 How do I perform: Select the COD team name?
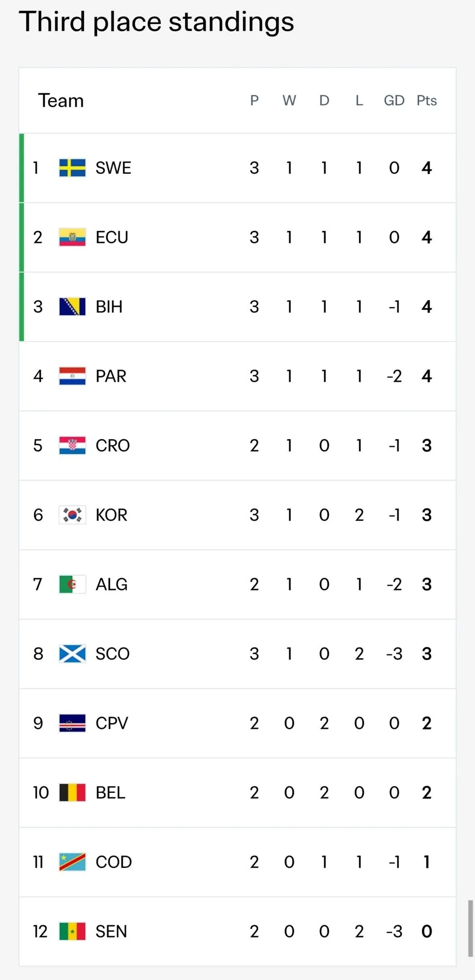pos(114,862)
